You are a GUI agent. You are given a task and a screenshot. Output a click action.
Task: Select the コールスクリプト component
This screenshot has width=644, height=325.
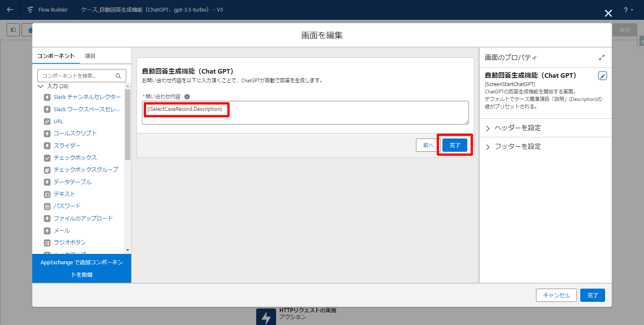(75, 133)
